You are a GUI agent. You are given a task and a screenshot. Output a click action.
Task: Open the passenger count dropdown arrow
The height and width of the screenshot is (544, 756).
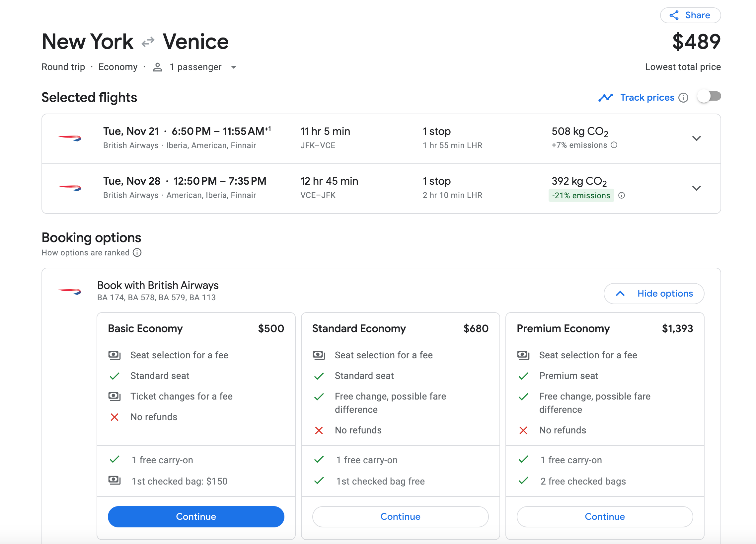click(x=234, y=67)
